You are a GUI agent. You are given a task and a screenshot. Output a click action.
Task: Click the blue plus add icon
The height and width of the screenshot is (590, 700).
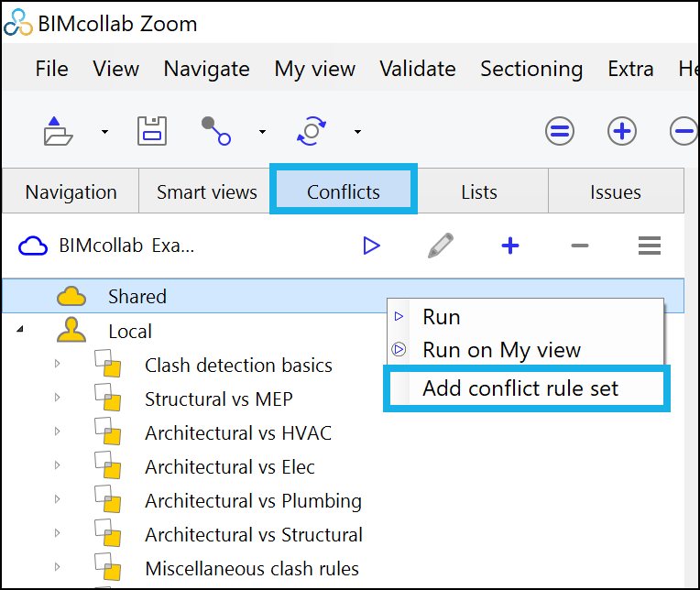[x=510, y=246]
